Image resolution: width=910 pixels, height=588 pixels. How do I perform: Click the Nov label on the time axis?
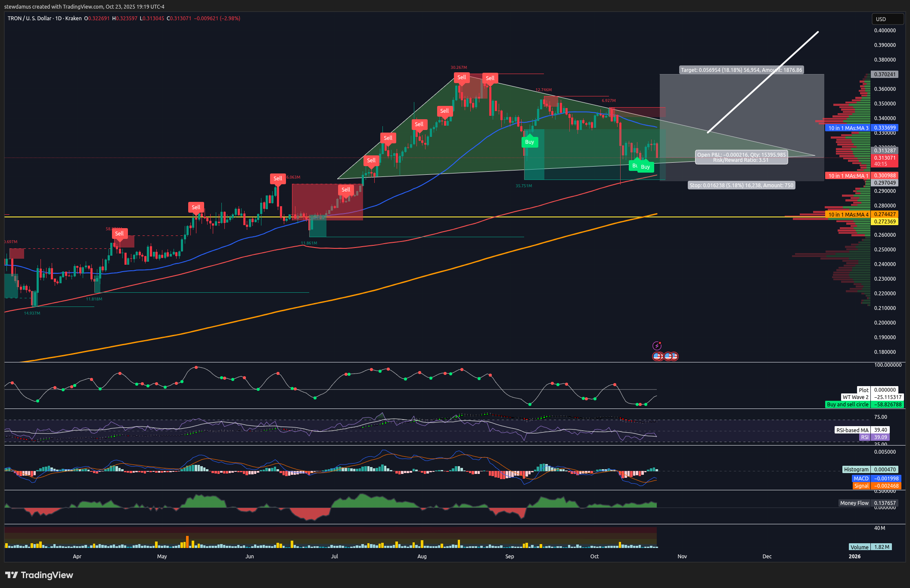tap(682, 557)
